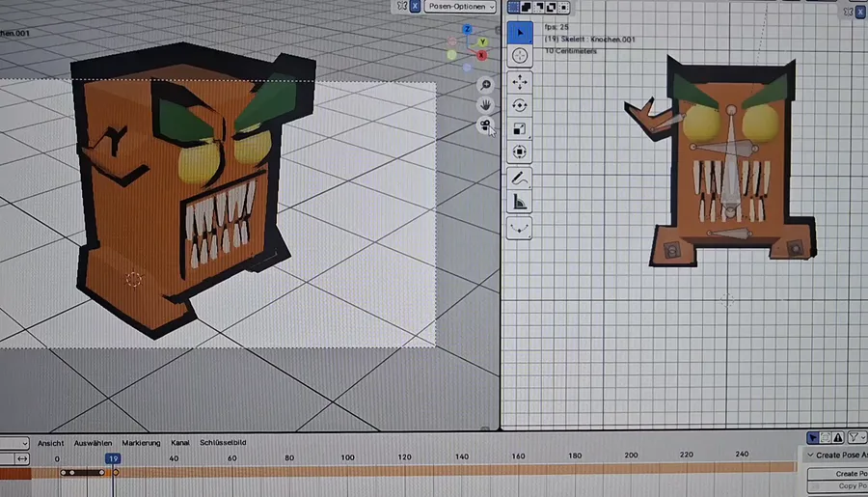Click the blue Z axis gizmo ball

468,29
